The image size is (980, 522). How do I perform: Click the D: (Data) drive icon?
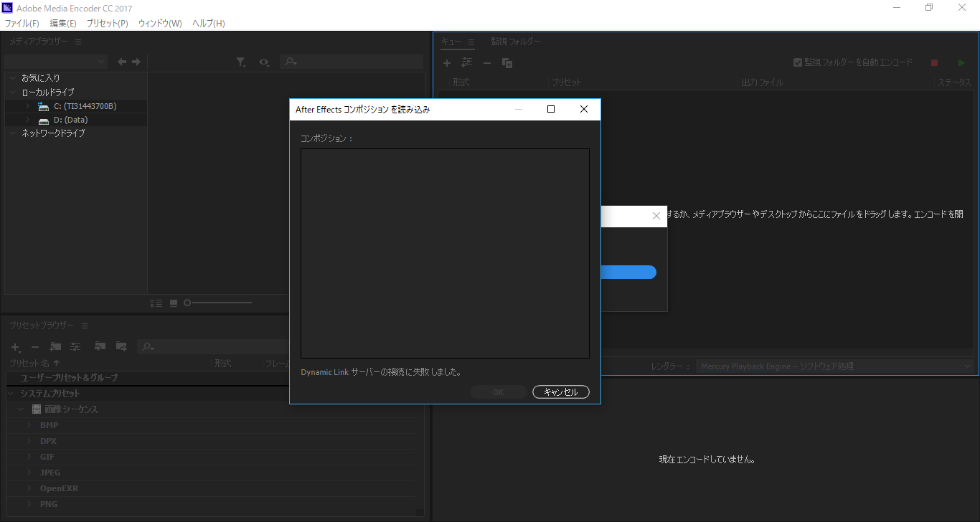44,120
